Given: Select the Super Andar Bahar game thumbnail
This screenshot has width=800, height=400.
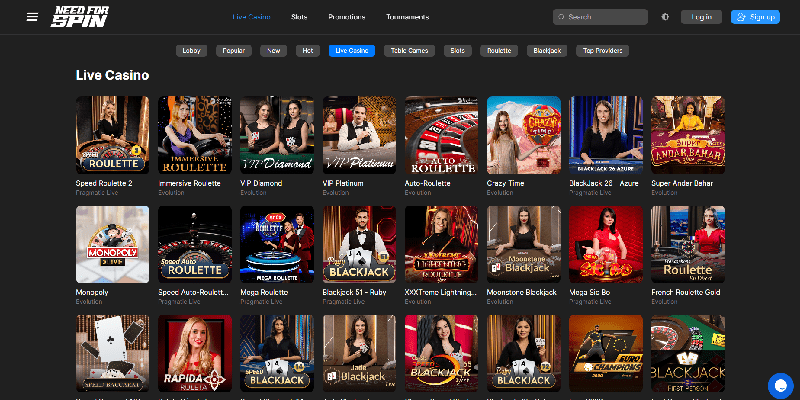Looking at the screenshot, I should point(687,135).
